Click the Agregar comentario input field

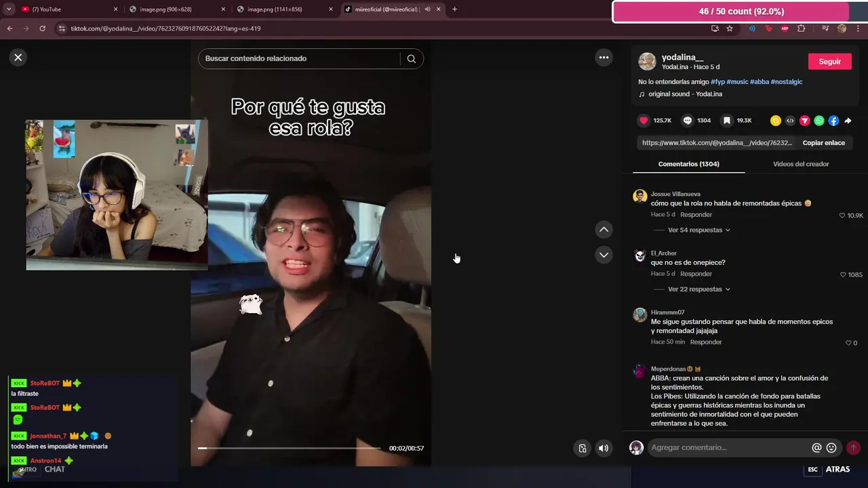click(x=729, y=447)
